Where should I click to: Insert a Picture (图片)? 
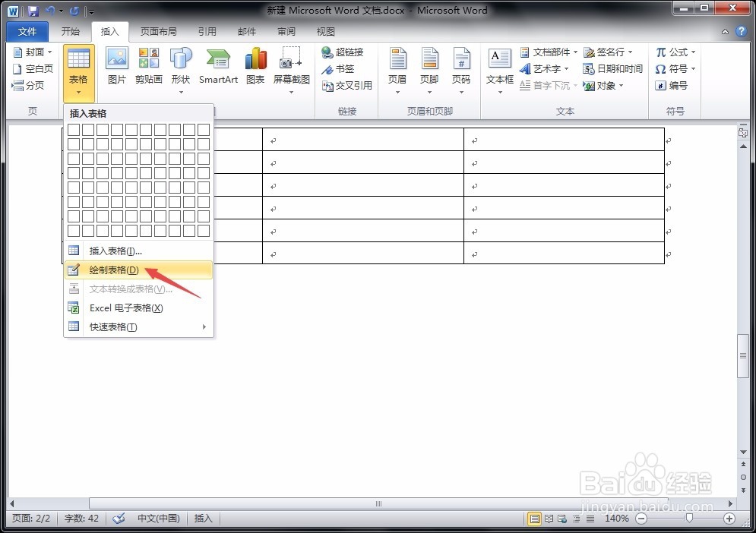tap(117, 66)
